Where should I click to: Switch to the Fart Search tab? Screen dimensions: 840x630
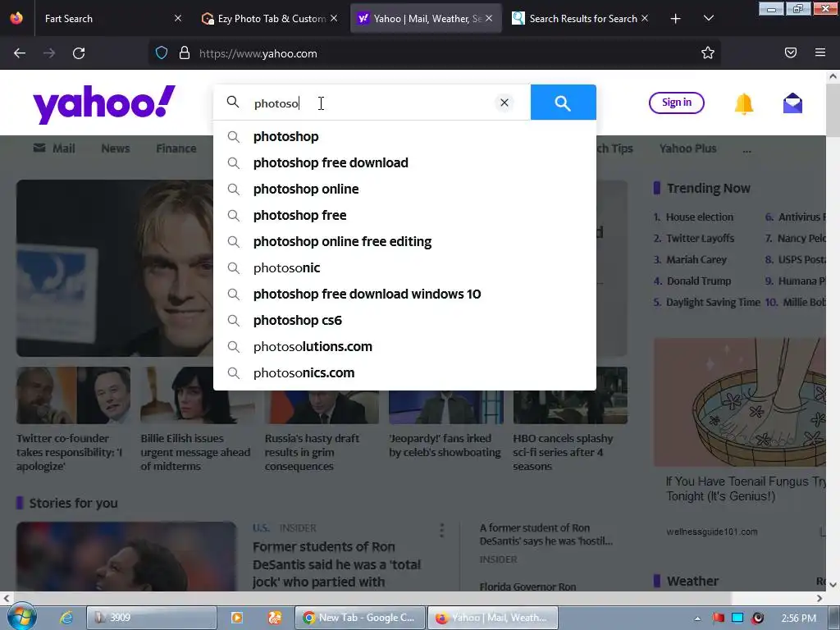click(102, 19)
